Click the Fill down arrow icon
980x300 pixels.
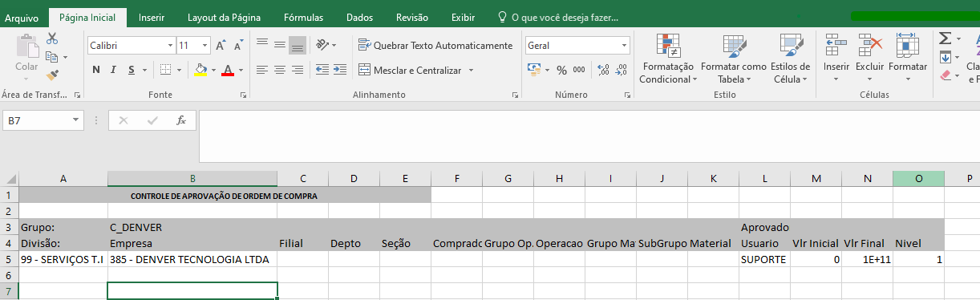point(945,57)
